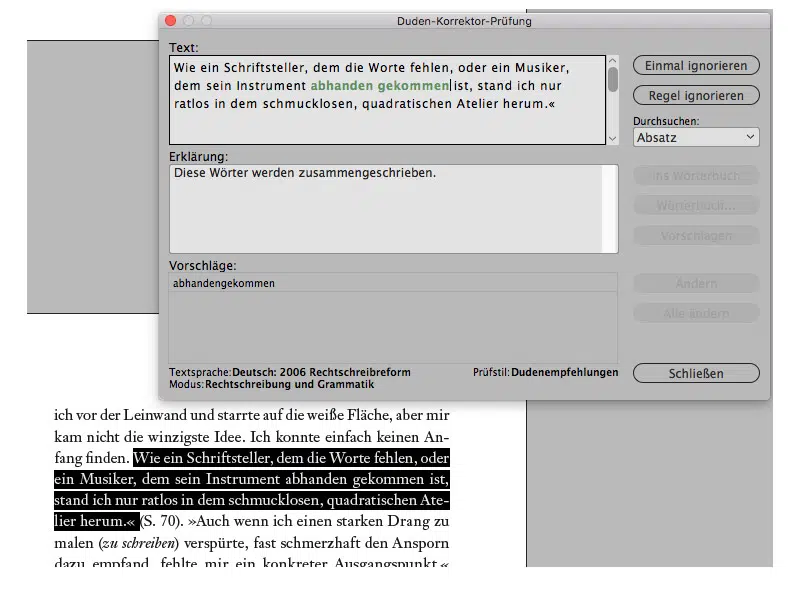Click the Schließen button
The height and width of the screenshot is (590, 800).
[x=696, y=373]
